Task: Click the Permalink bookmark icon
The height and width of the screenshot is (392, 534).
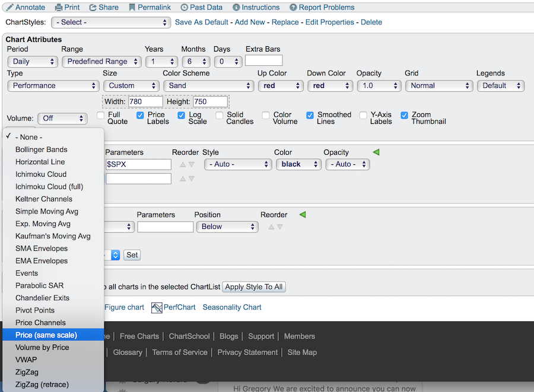Action: [131, 7]
